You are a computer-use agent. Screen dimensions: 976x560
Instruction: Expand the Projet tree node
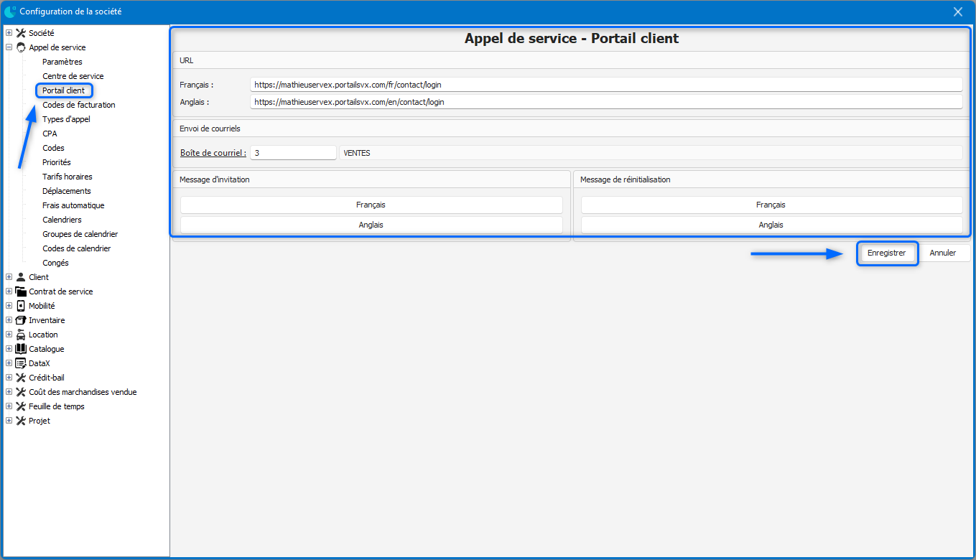[x=9, y=421]
